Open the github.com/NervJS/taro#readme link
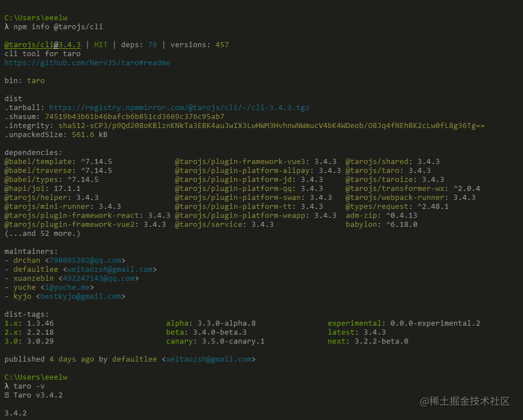 coord(88,63)
